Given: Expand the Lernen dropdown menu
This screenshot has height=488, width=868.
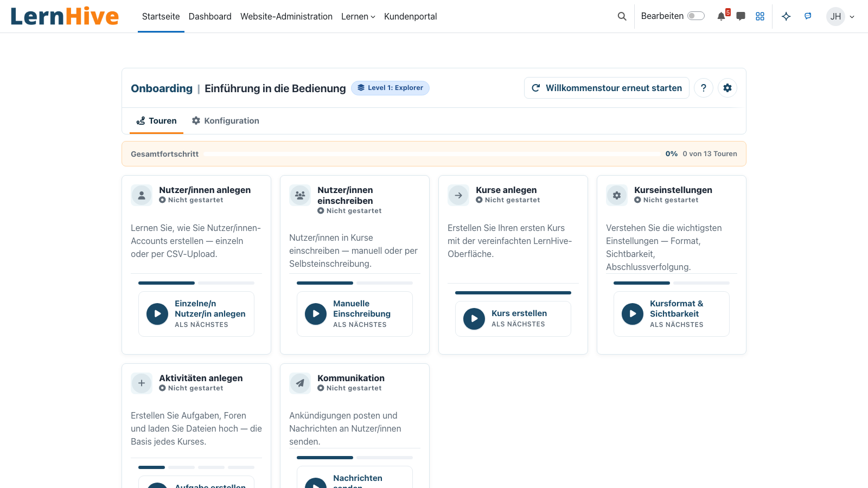Looking at the screenshot, I should (x=358, y=16).
